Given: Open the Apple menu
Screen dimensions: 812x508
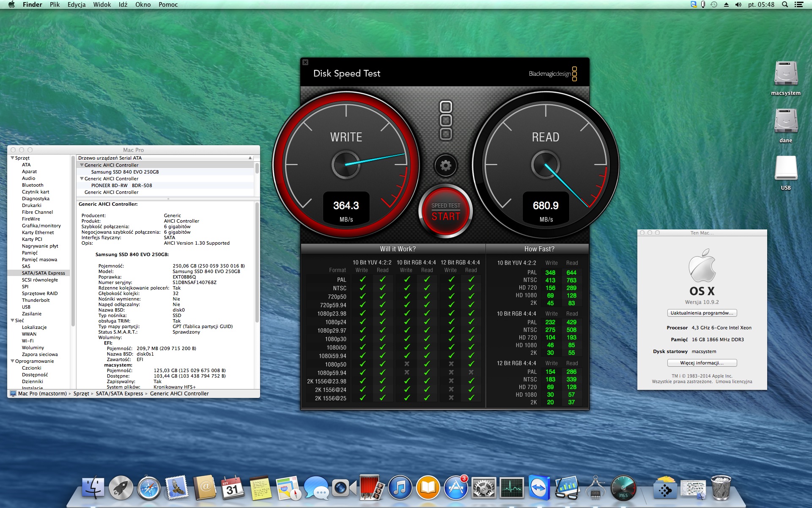Looking at the screenshot, I should [x=11, y=5].
